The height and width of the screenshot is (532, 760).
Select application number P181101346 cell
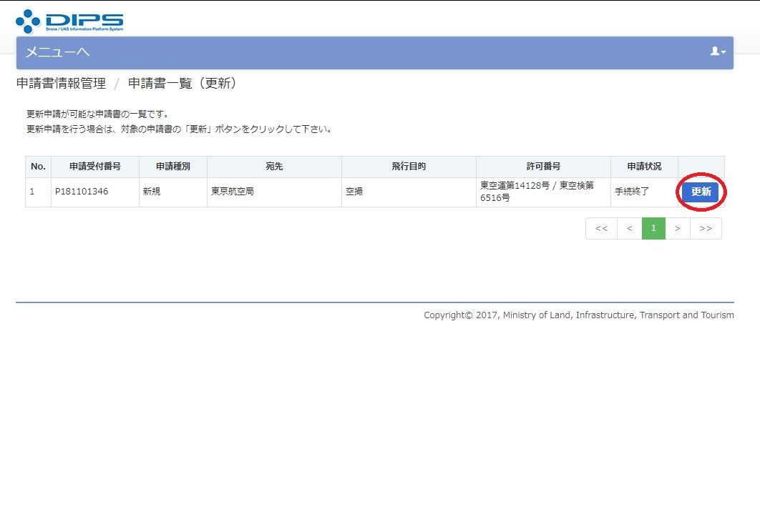(82, 192)
